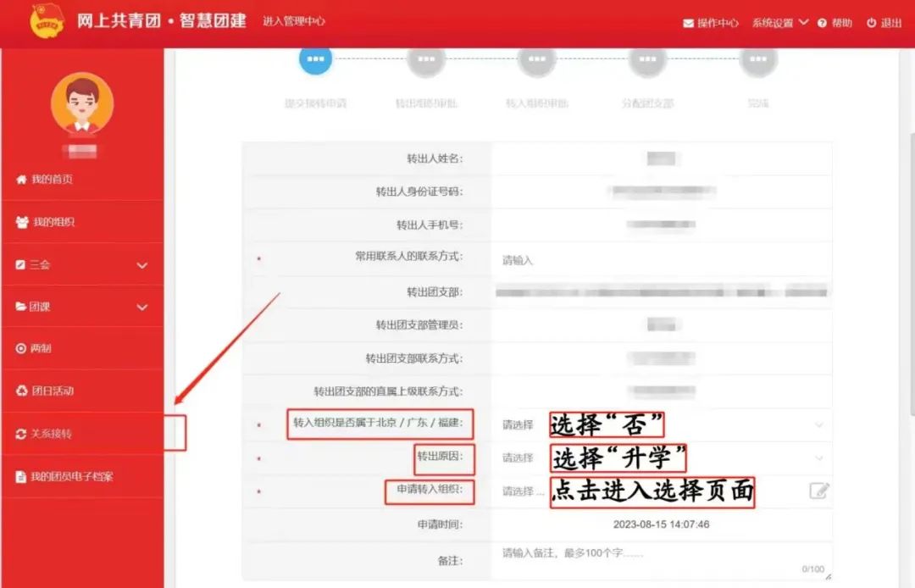
Task: Open 我的组织 in the sidebar
Action: (53, 222)
